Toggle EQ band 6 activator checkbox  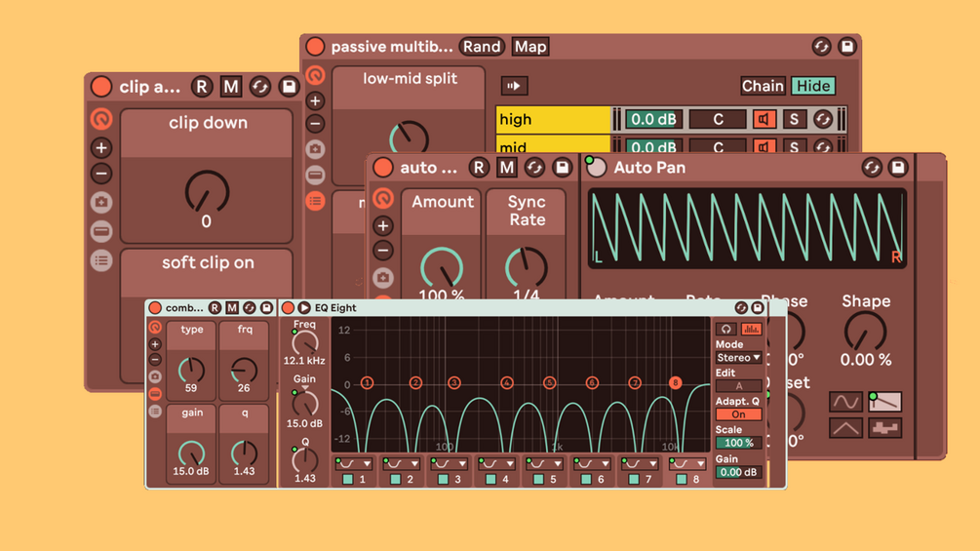[586, 479]
